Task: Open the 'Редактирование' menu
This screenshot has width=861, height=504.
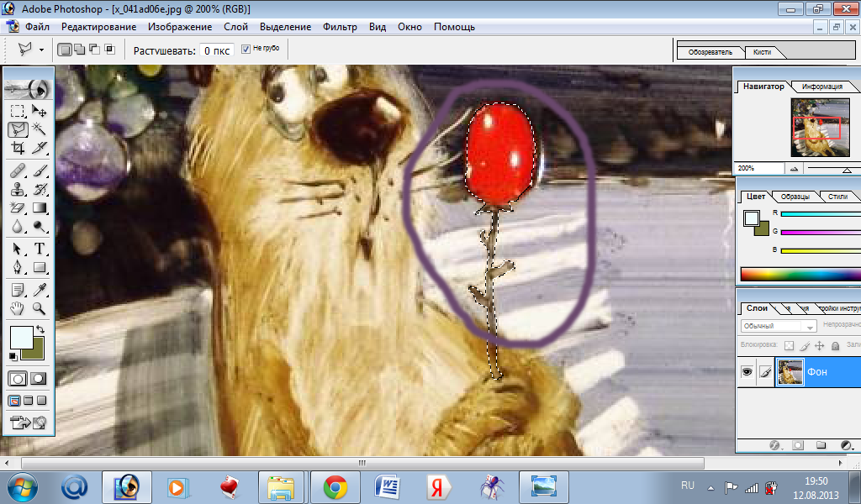Action: click(99, 27)
